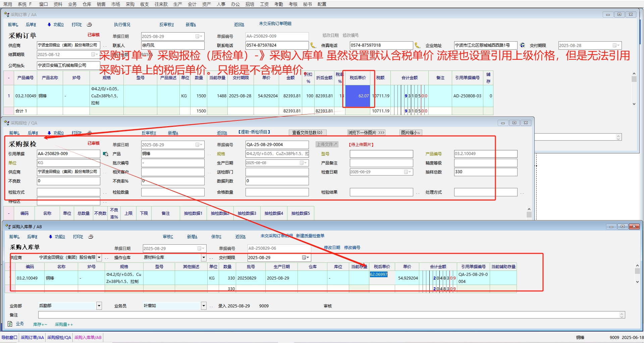Open the 交付期限 date picker in 采购入库单
This screenshot has width=644, height=343.
pyautogui.click(x=306, y=257)
